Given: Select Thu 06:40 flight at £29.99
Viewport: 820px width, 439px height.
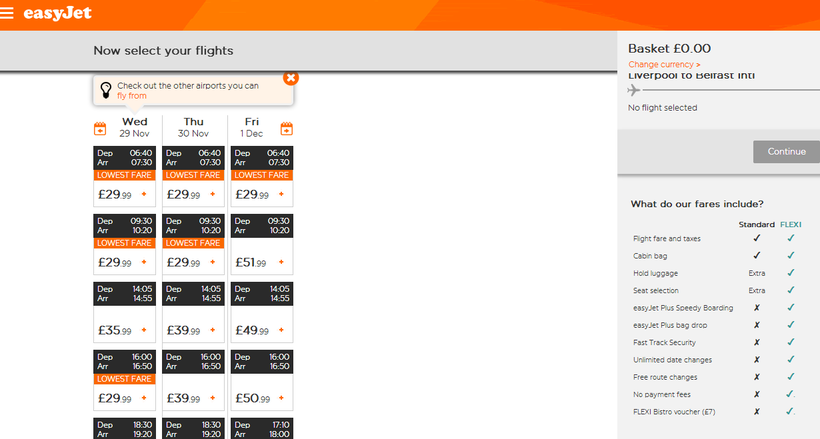Looking at the screenshot, I should [x=193, y=176].
